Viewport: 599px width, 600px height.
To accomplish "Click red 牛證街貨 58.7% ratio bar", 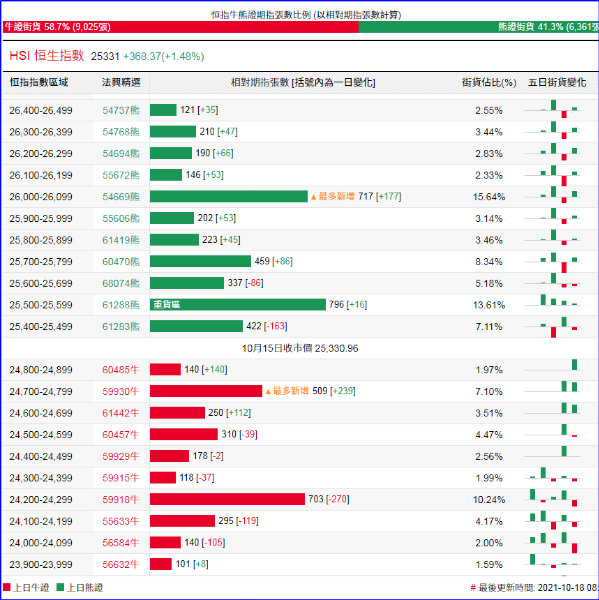I will point(181,27).
